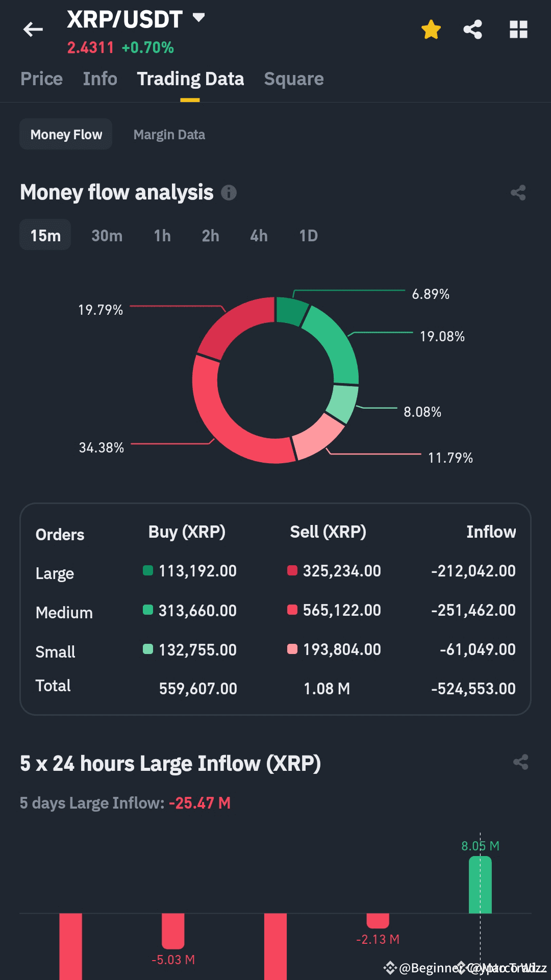551x980 pixels.
Task: Tap the green 8.05 M inflow bar
Action: pos(480,885)
